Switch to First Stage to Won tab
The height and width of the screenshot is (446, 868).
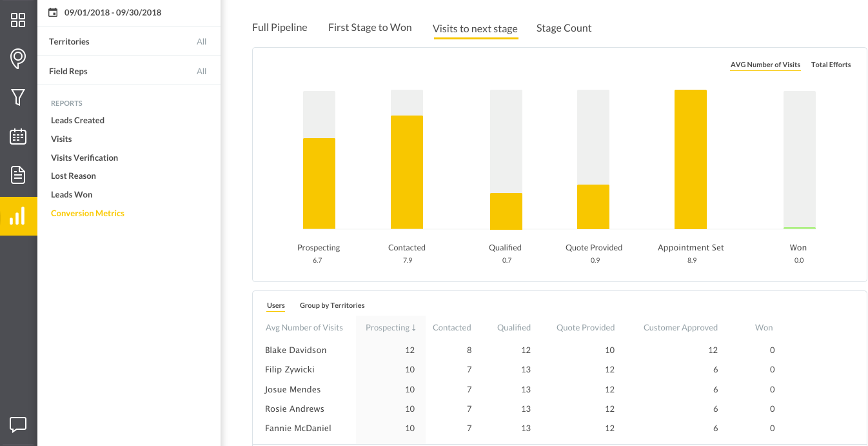coord(370,28)
